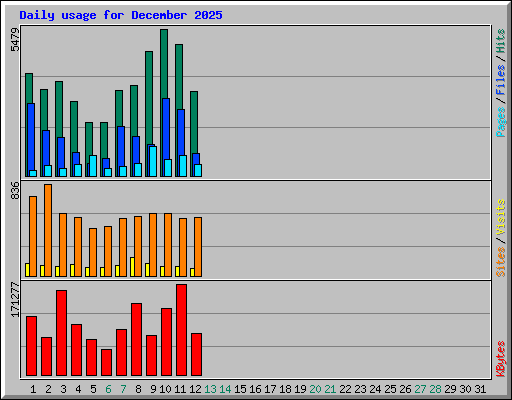The width and height of the screenshot is (512, 400).
Task: Click the orange Sites bar for day 1
Action: 33,236
